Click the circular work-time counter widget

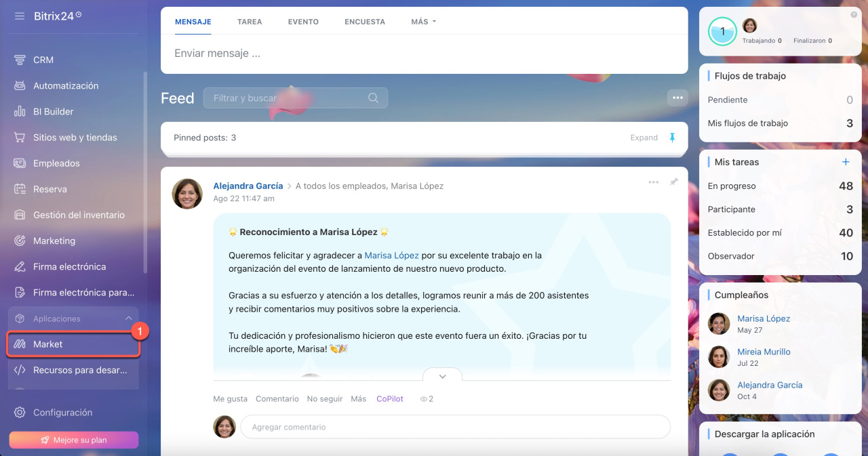click(722, 31)
